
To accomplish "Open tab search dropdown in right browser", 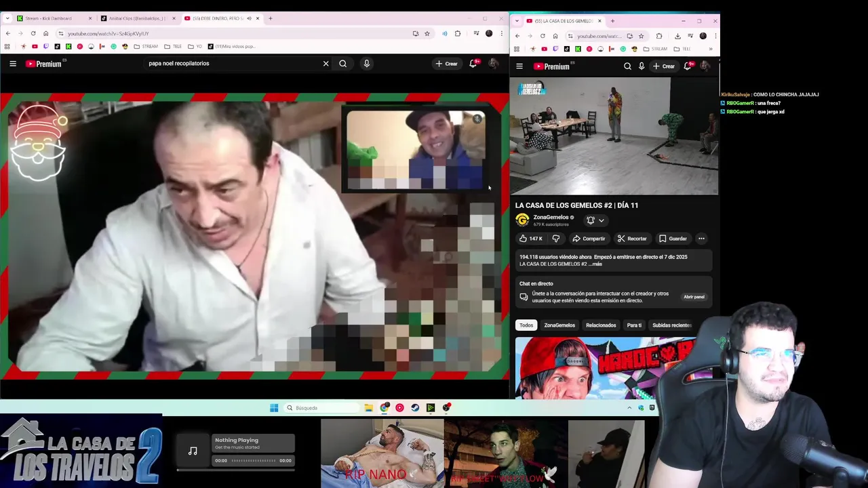I will (x=517, y=21).
